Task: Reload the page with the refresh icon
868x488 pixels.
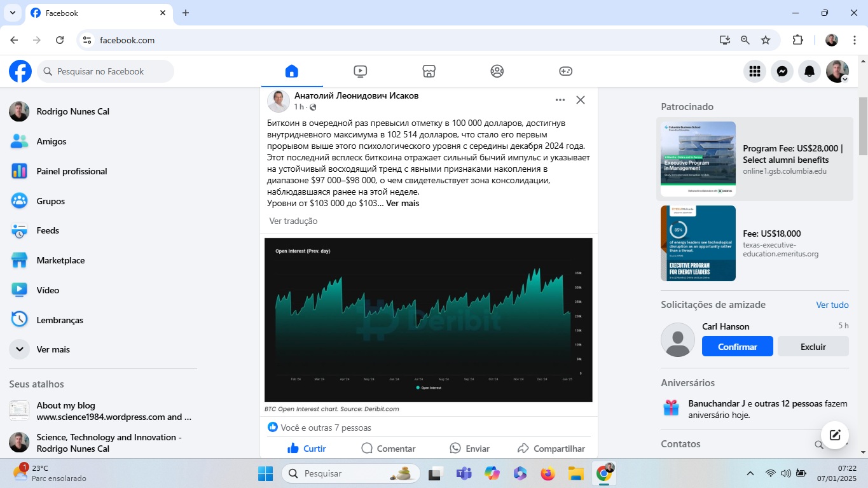Action: [60, 40]
